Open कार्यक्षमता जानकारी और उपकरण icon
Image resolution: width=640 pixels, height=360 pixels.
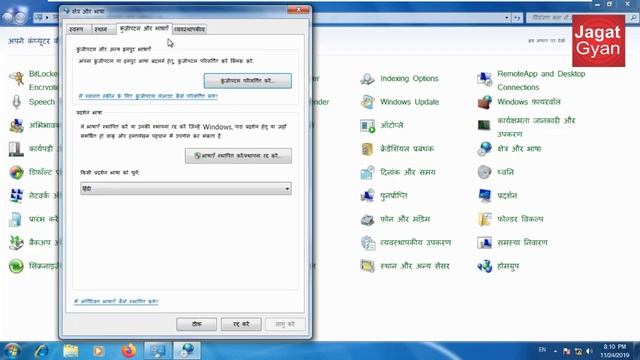tap(484, 125)
